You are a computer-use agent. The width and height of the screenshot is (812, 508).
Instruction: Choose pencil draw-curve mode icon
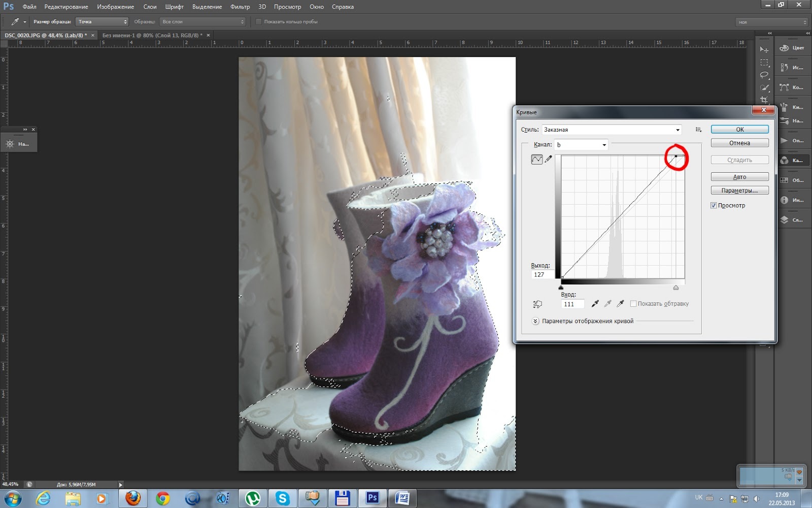coord(549,159)
